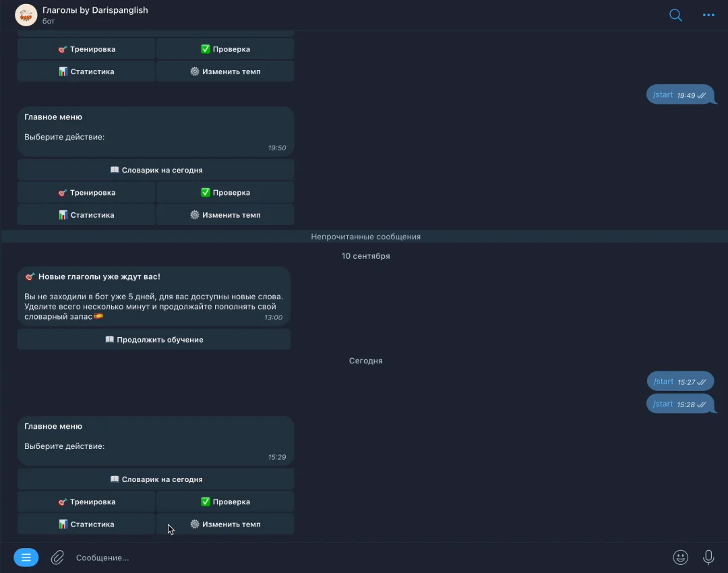Click the '10 сентября' date label
The image size is (728, 573).
pos(365,256)
